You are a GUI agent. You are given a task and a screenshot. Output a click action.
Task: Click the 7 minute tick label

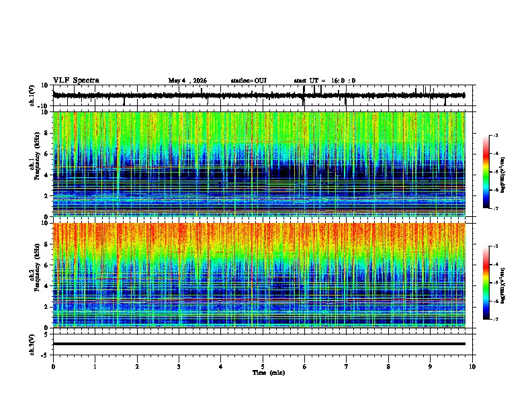pos(347,367)
